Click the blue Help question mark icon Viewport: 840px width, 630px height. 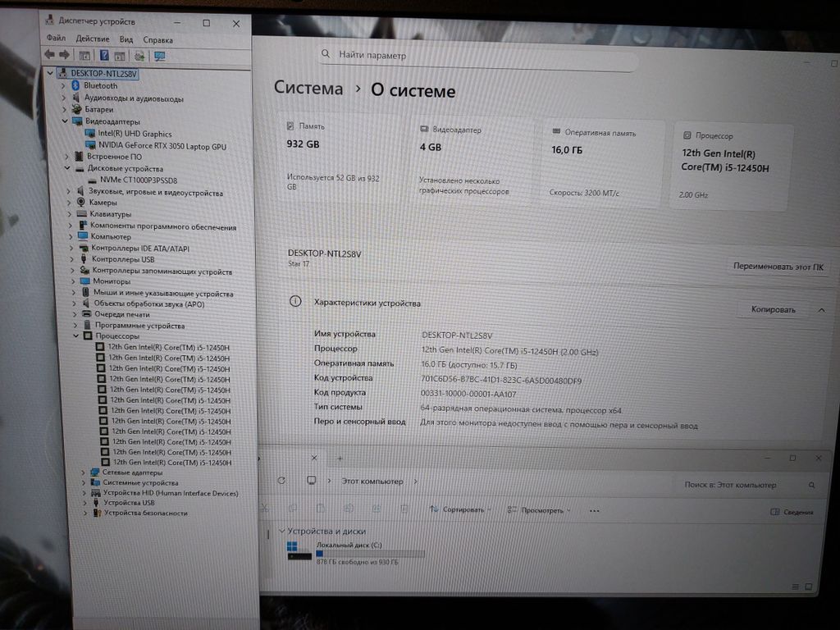(x=104, y=55)
